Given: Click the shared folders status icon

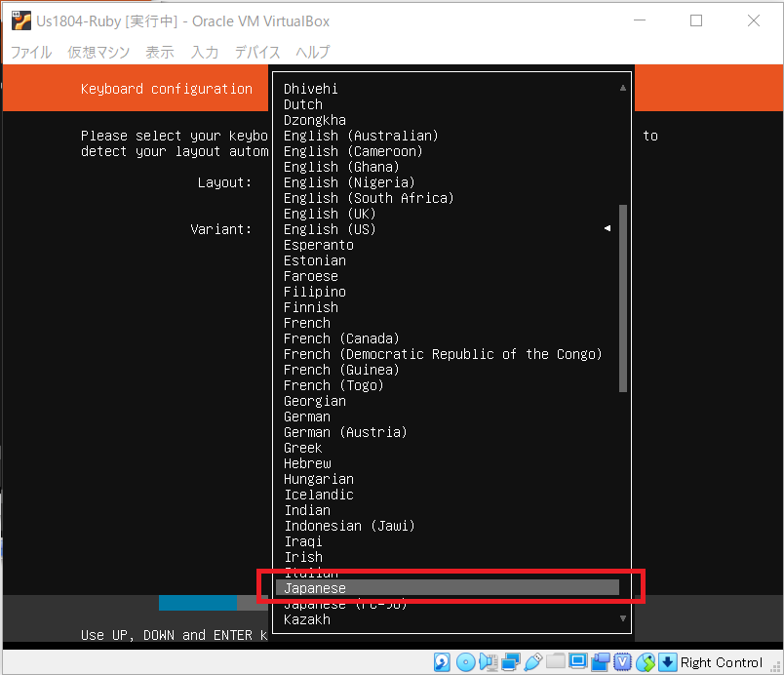Looking at the screenshot, I should 556,662.
